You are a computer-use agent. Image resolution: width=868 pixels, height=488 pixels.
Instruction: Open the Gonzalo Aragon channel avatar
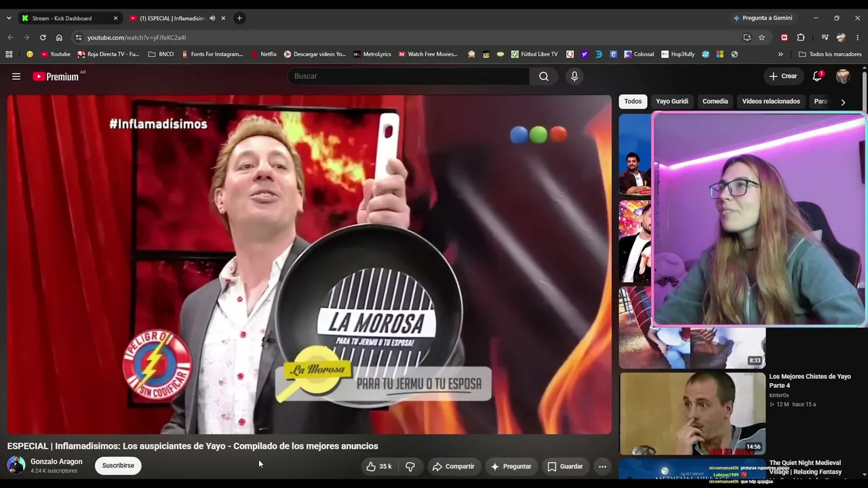tap(16, 466)
